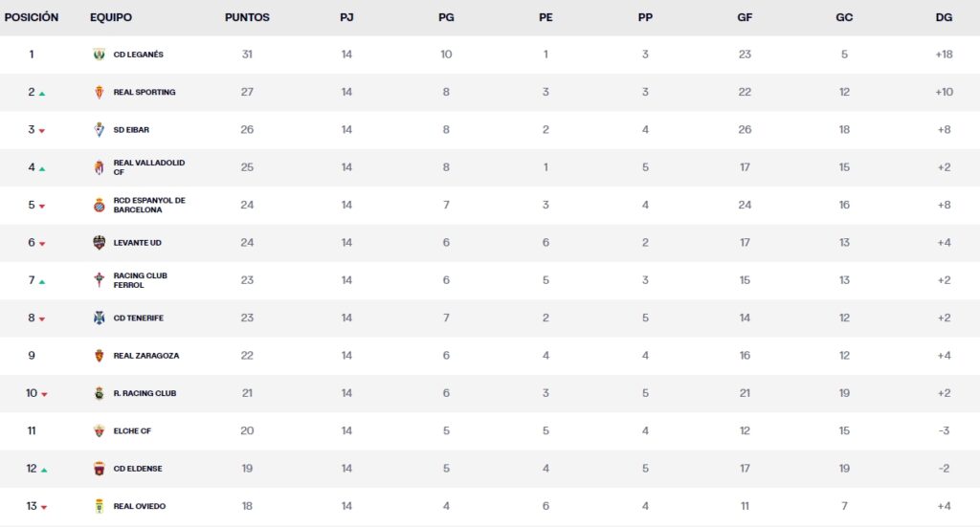The image size is (980, 527).
Task: Click the Elche CF team crest
Action: point(98,431)
